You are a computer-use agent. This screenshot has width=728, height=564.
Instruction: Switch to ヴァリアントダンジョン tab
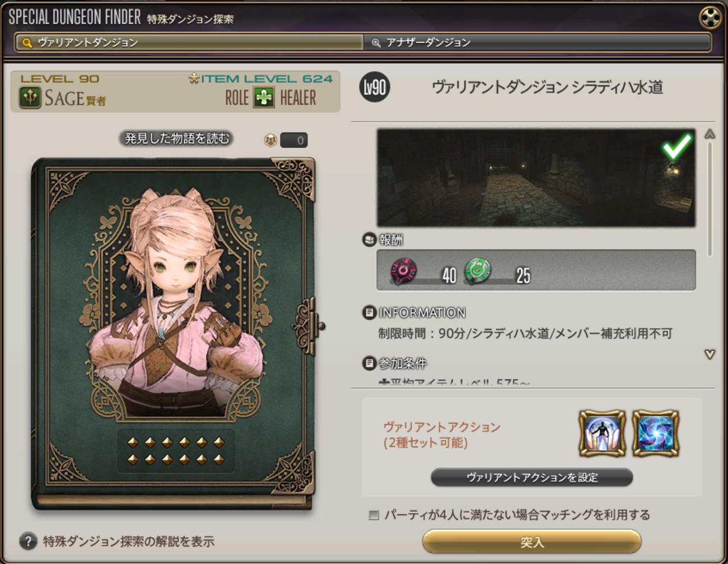pos(189,43)
